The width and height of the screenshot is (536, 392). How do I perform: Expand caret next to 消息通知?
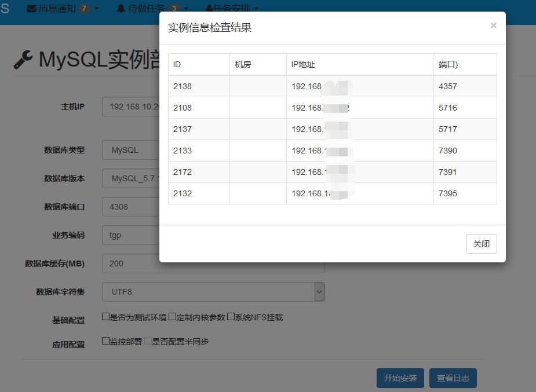click(x=97, y=9)
